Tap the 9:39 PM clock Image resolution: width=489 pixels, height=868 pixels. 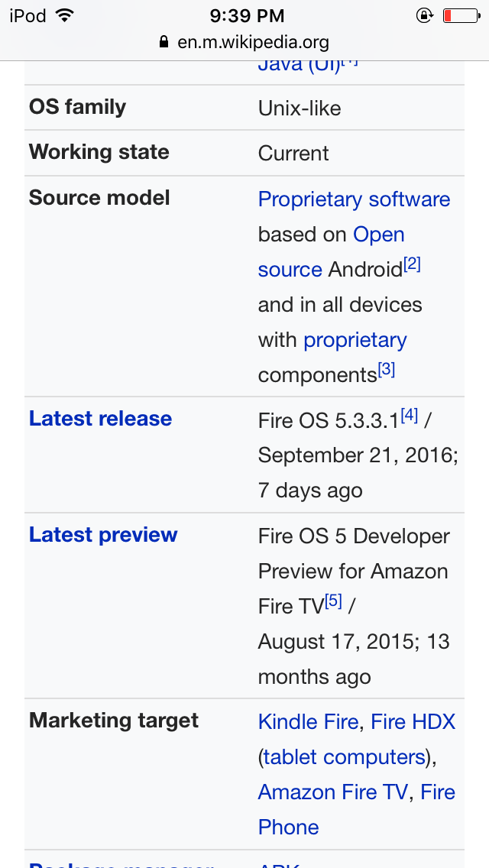pyautogui.click(x=246, y=15)
